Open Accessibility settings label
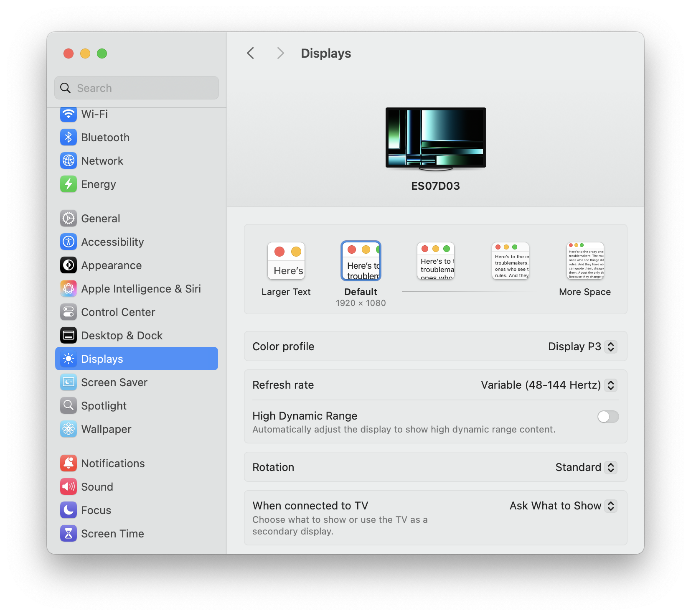This screenshot has height=616, width=691. [112, 242]
